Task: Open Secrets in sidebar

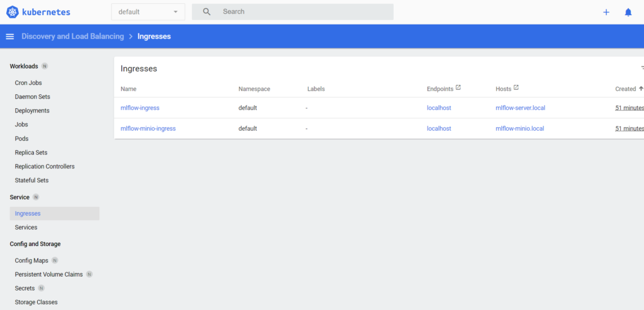Action: [25, 288]
